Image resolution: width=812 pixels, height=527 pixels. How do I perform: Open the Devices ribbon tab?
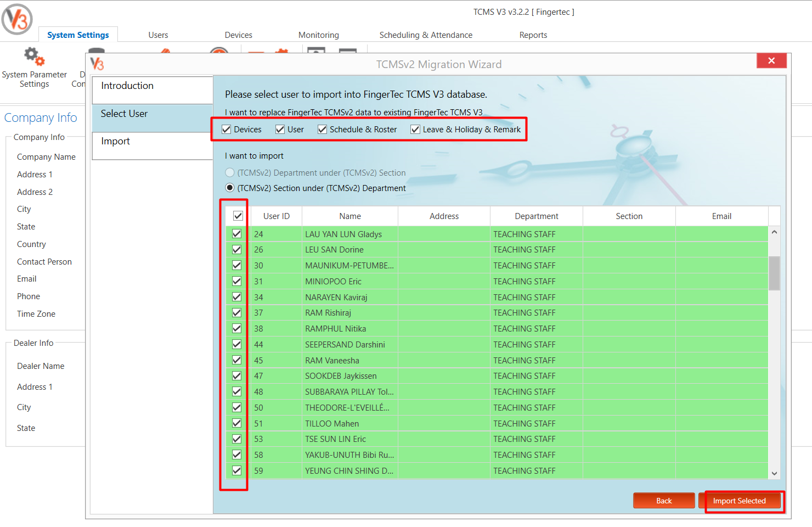click(239, 35)
